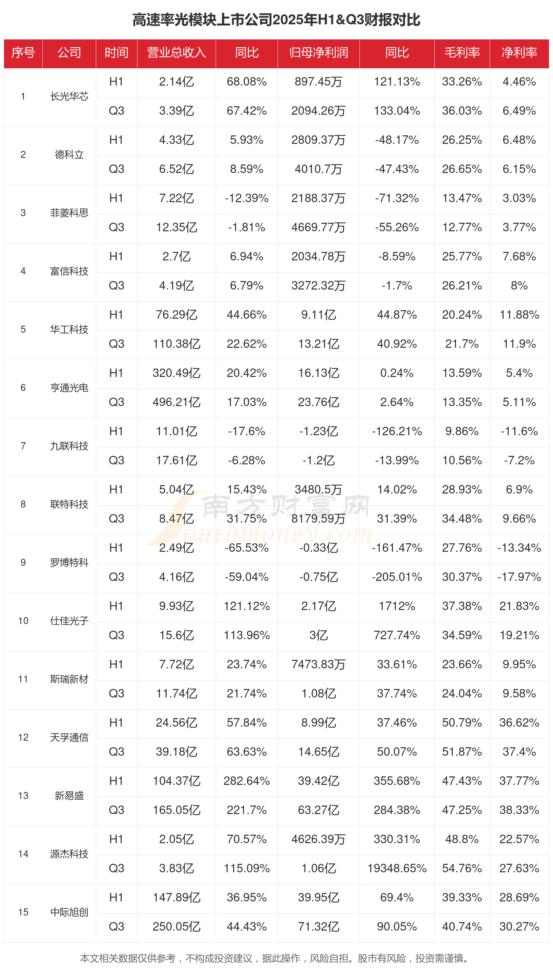Select the 仕佳光子 company cell
The height and width of the screenshot is (980, 553).
pos(69,621)
